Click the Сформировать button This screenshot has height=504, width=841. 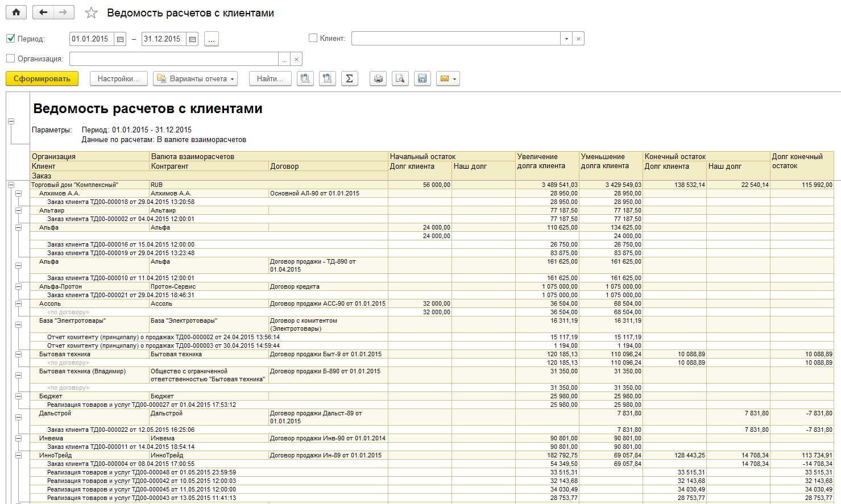42,78
